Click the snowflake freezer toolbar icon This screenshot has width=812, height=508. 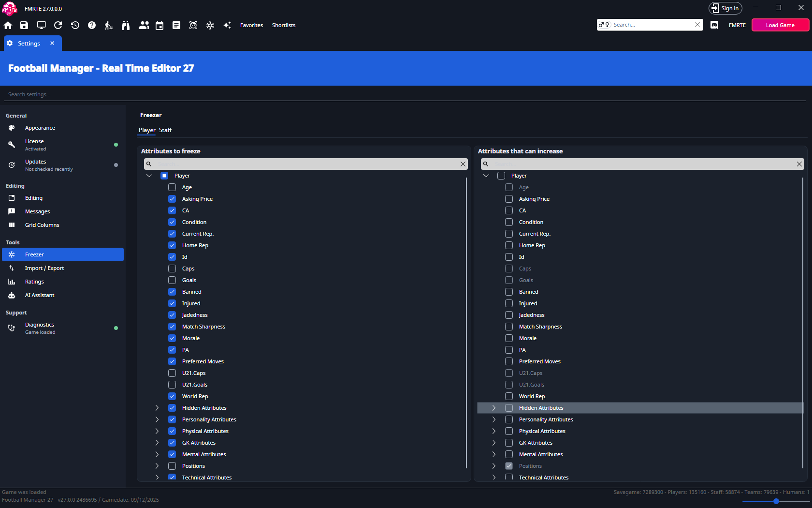(x=210, y=25)
